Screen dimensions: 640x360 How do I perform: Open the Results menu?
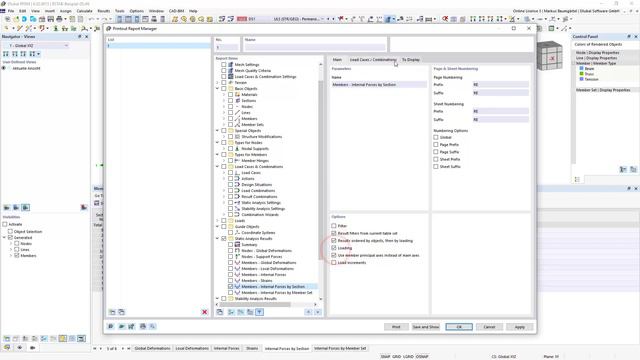click(104, 11)
